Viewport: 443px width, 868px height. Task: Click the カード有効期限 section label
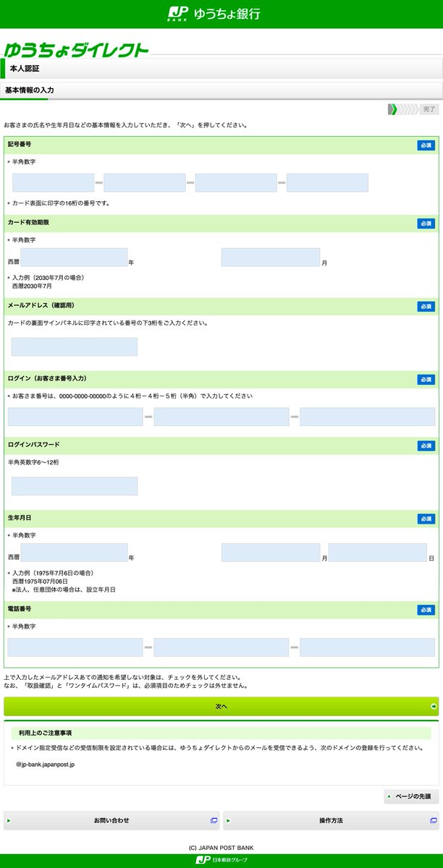(28, 223)
